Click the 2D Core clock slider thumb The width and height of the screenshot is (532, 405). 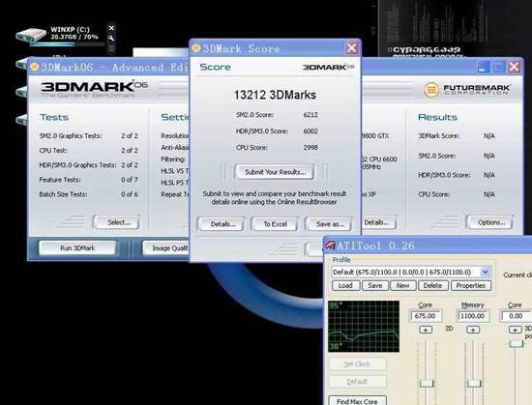coord(427,384)
